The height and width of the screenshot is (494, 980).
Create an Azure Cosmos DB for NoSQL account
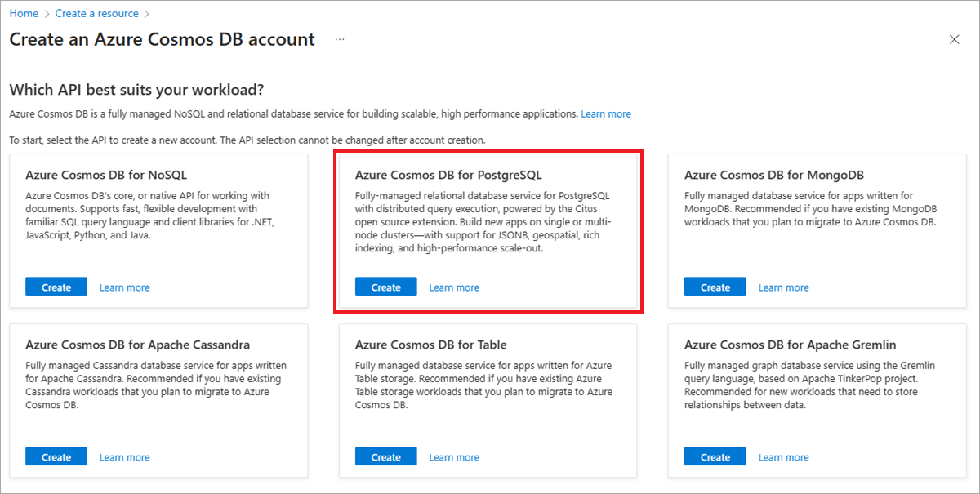(56, 287)
